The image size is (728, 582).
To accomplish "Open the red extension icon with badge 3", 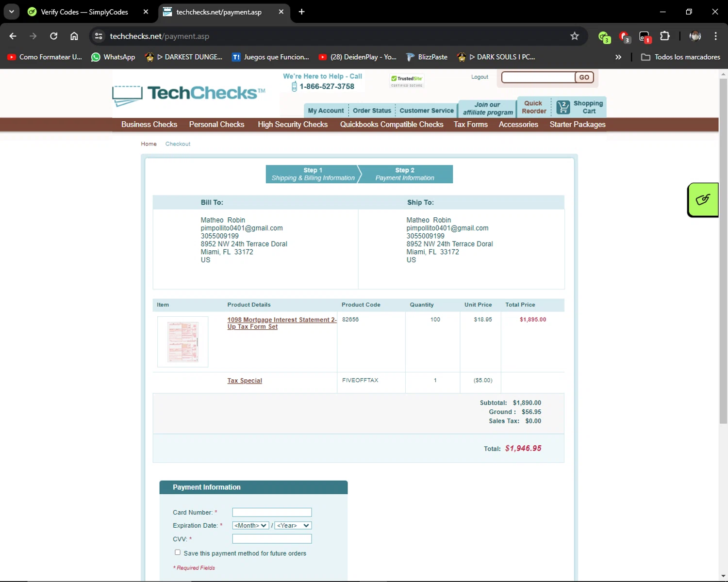I will pyautogui.click(x=625, y=36).
